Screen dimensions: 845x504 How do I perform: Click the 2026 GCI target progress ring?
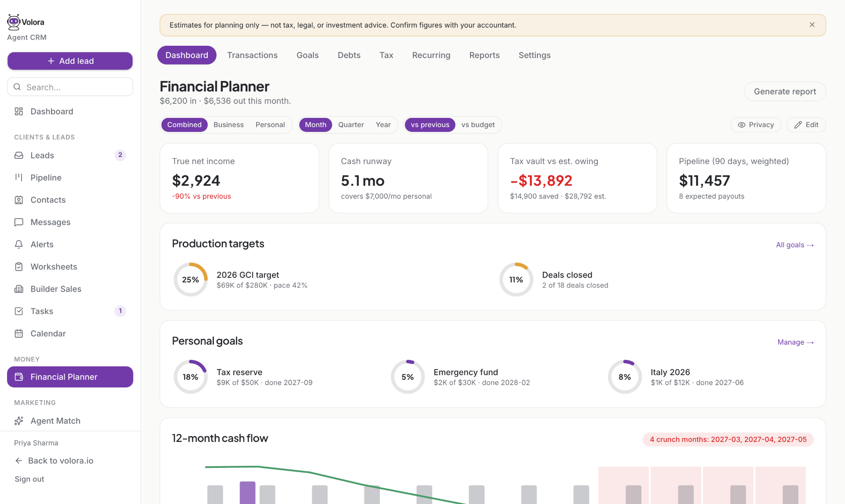[x=191, y=280]
